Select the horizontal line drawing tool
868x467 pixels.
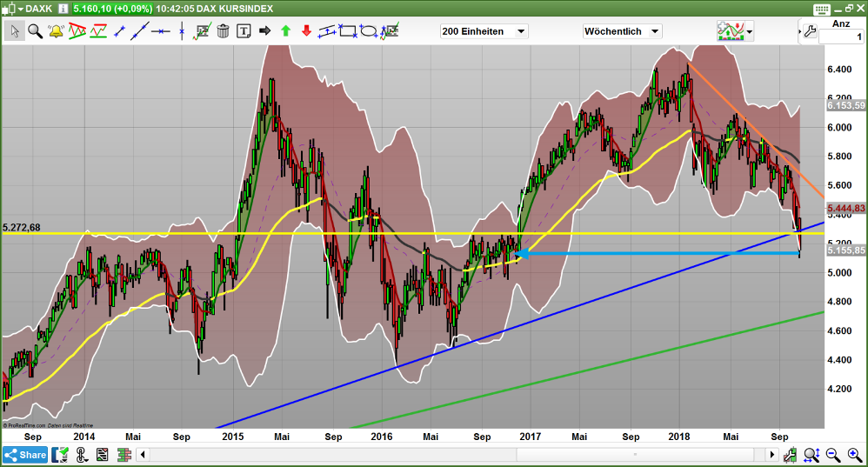(161, 31)
